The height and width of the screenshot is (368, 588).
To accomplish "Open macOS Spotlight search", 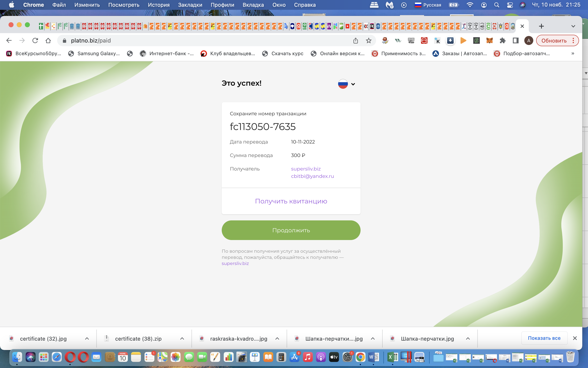I will coord(497,5).
